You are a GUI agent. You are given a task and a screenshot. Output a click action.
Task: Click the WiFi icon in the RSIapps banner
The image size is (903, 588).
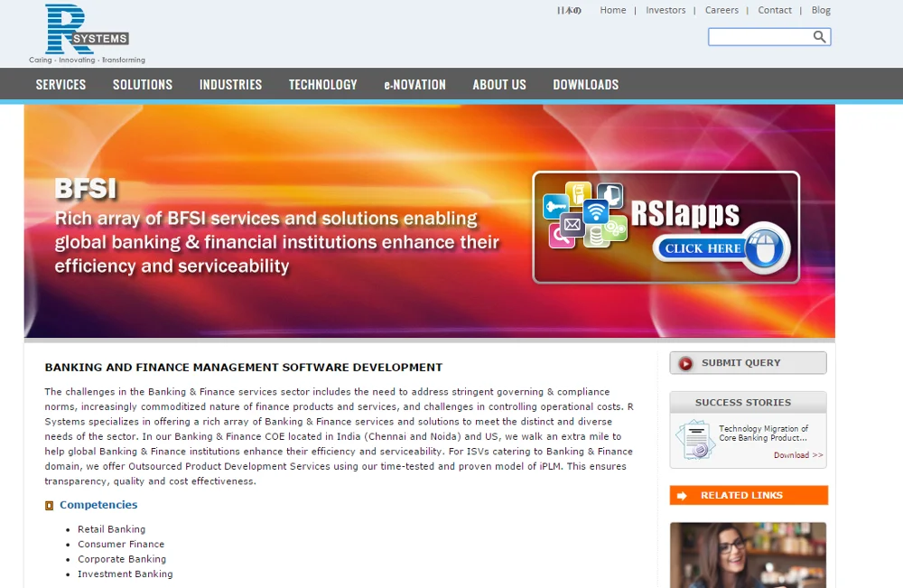[x=596, y=210]
